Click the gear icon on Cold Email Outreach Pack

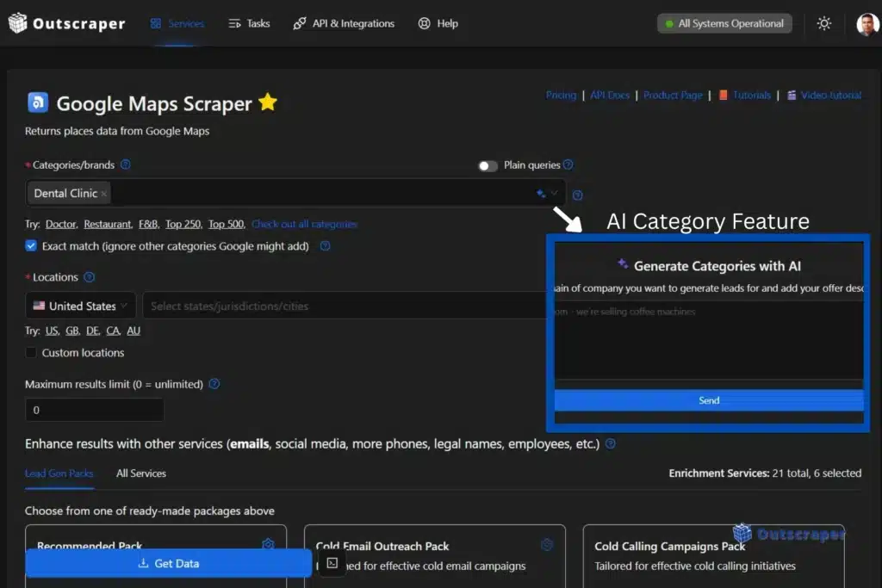tap(547, 544)
